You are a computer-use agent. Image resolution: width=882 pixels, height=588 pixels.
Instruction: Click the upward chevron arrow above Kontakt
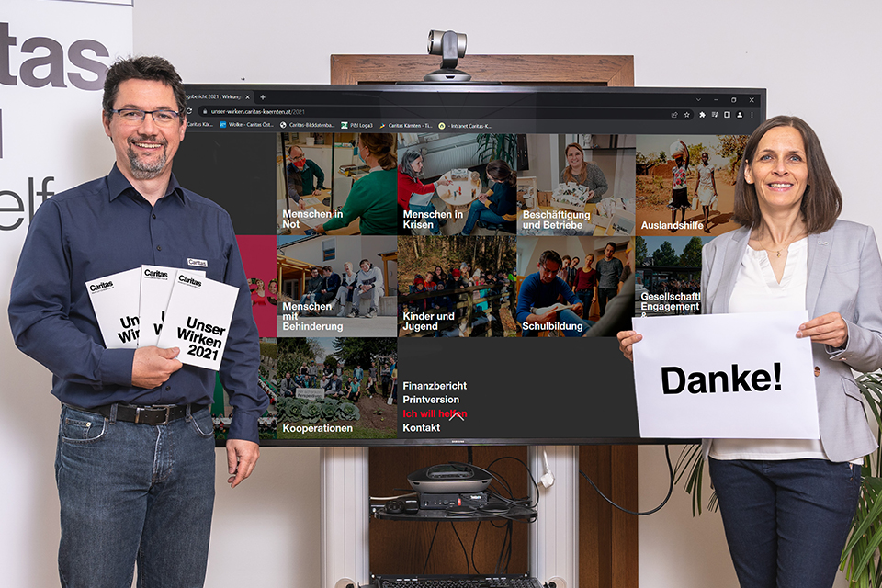pos(457,416)
